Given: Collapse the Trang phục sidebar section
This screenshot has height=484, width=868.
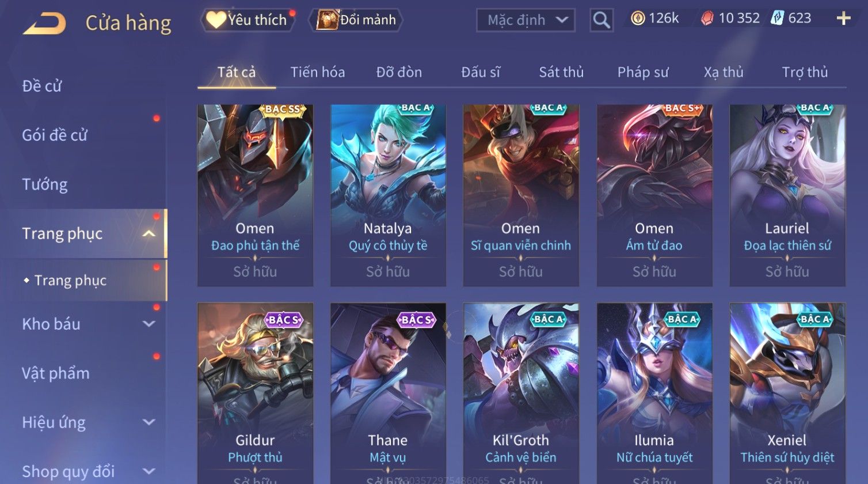Looking at the screenshot, I should click(x=149, y=233).
